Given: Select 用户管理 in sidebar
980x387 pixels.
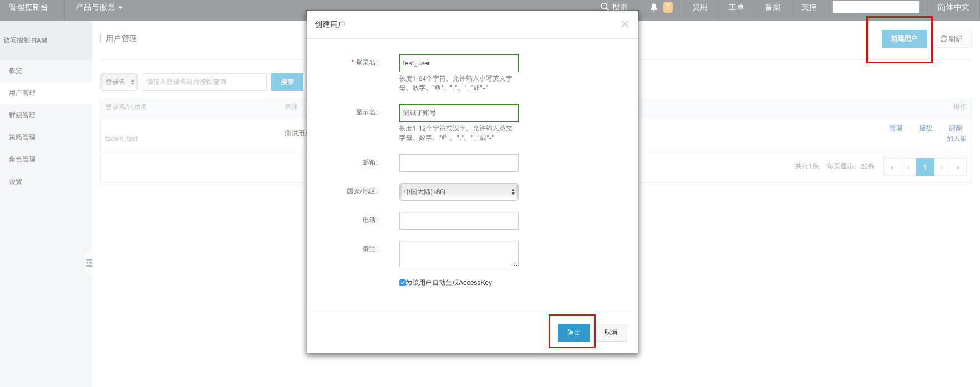Looking at the screenshot, I should tap(46, 93).
